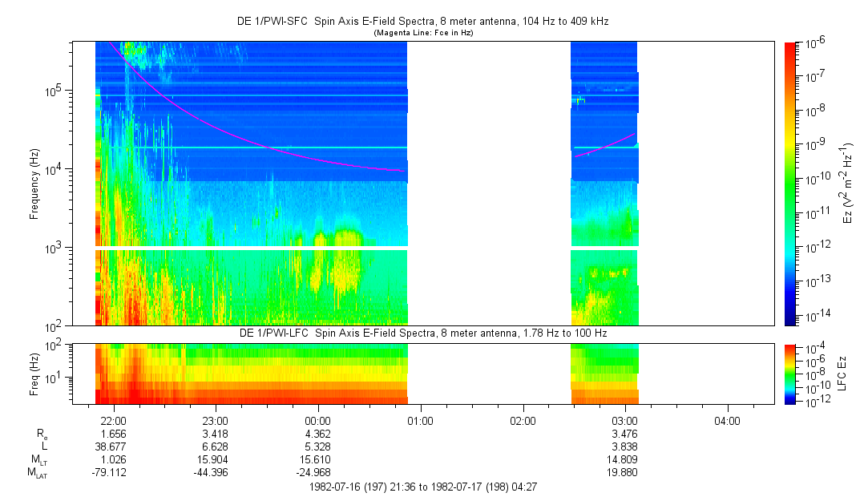Select the 22:00 time axis label

point(113,421)
